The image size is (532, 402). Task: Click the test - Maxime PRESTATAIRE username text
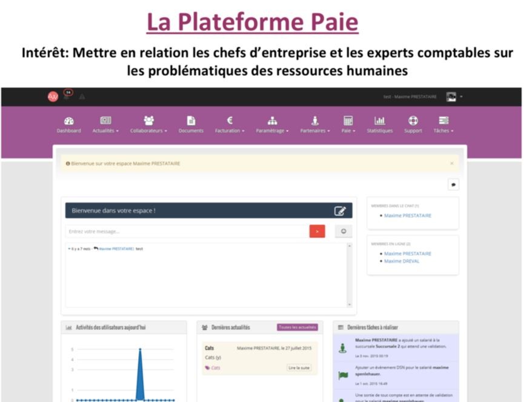click(x=410, y=97)
